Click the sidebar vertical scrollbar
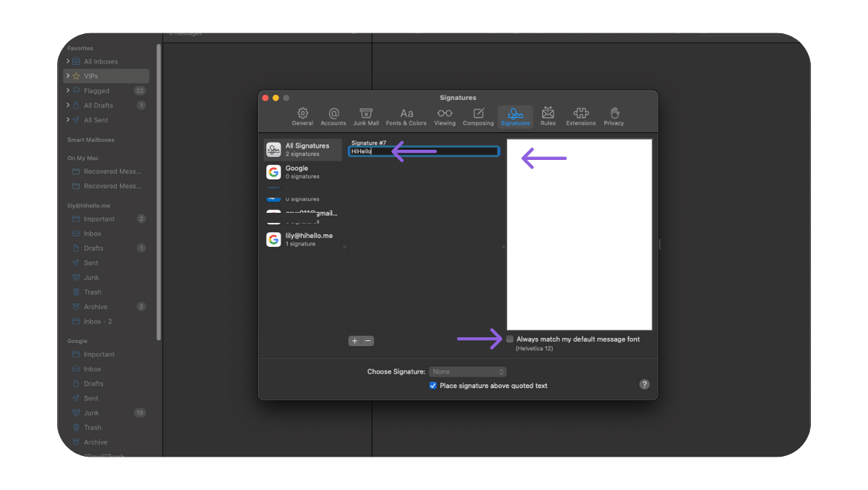The width and height of the screenshot is (868, 490). pyautogui.click(x=158, y=192)
